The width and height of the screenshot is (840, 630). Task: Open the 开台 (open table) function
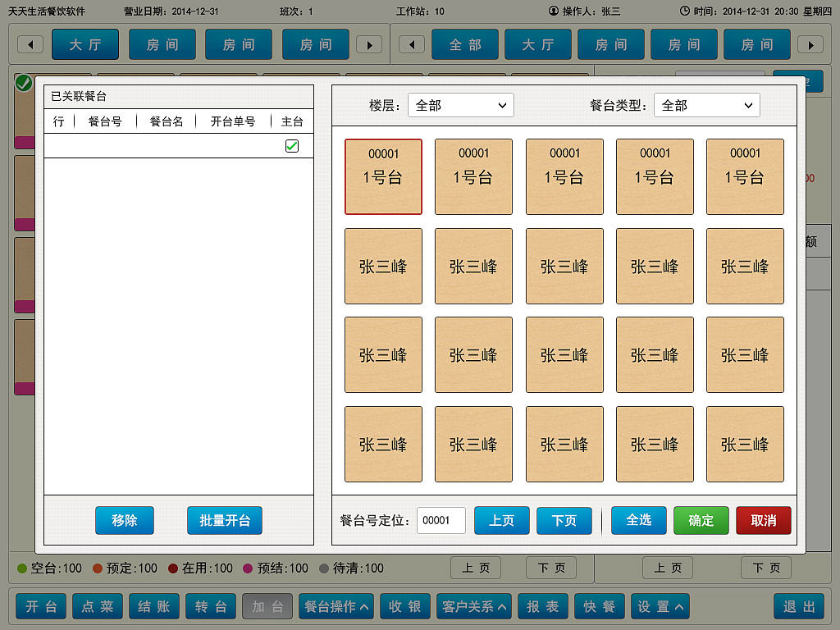pos(40,606)
